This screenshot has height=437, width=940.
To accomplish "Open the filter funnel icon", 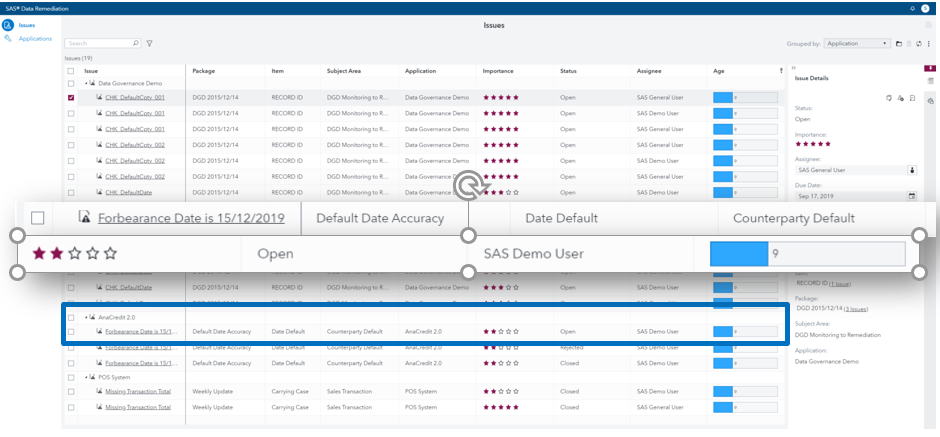I will coord(149,43).
